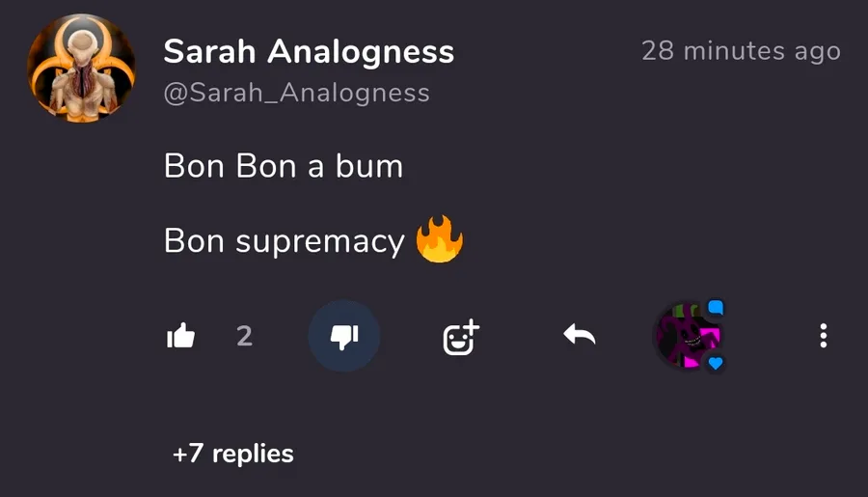Expand the +7 replies thread
868x497 pixels.
(x=233, y=454)
